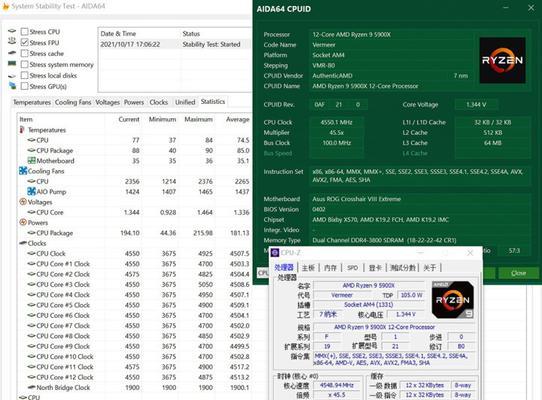The image size is (542, 400).
Task: Click the green Motherboard icon in the statistics list
Action: click(31, 160)
